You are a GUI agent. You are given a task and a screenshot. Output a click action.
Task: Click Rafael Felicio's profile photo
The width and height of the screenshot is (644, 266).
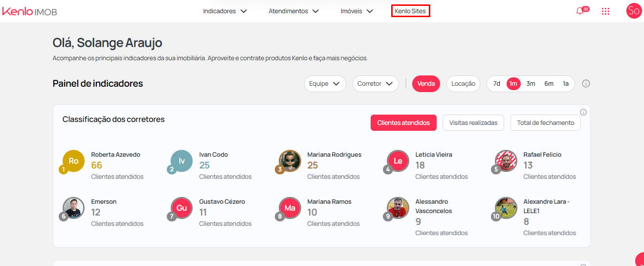(x=506, y=161)
